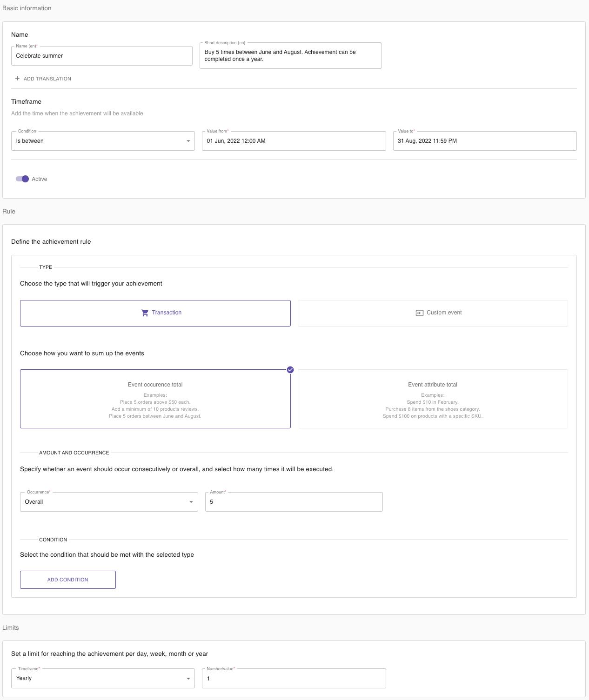Click the plus icon beside Add Translation
Viewport: 589px width, 700px height.
pyautogui.click(x=17, y=79)
